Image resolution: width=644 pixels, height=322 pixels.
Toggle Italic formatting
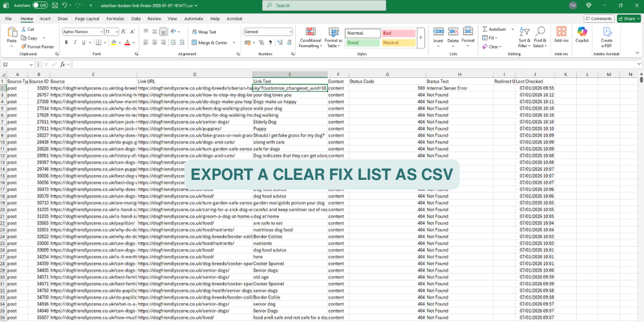[75, 43]
